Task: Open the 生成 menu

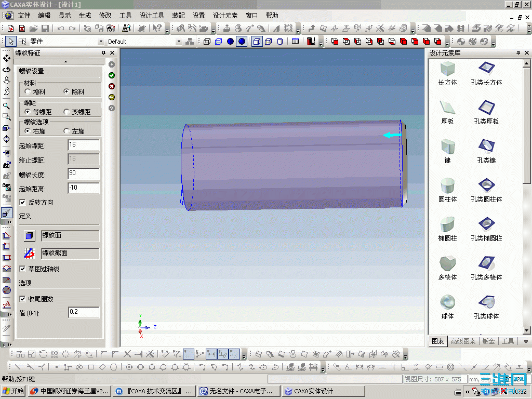Action: click(85, 16)
